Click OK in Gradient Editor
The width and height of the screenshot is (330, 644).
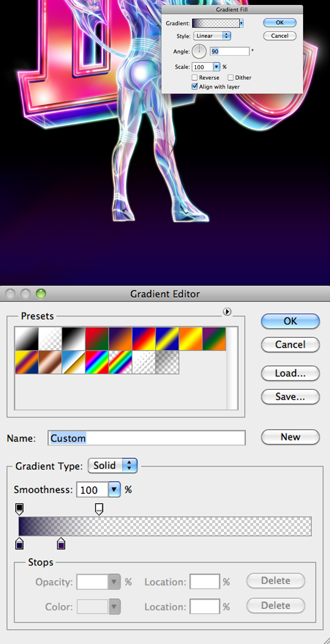click(290, 321)
